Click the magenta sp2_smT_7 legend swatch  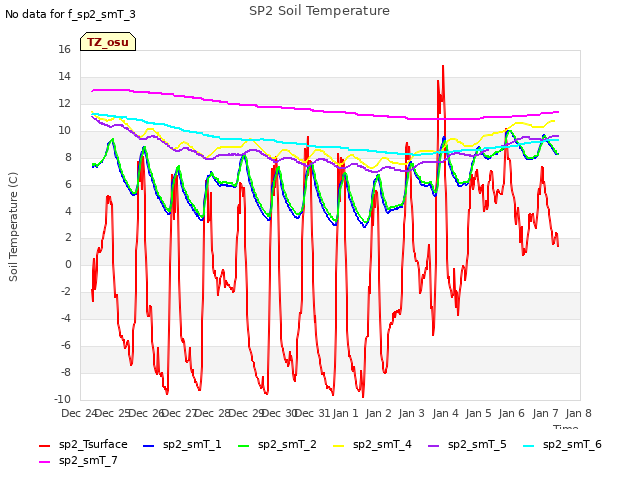[x=44, y=462]
